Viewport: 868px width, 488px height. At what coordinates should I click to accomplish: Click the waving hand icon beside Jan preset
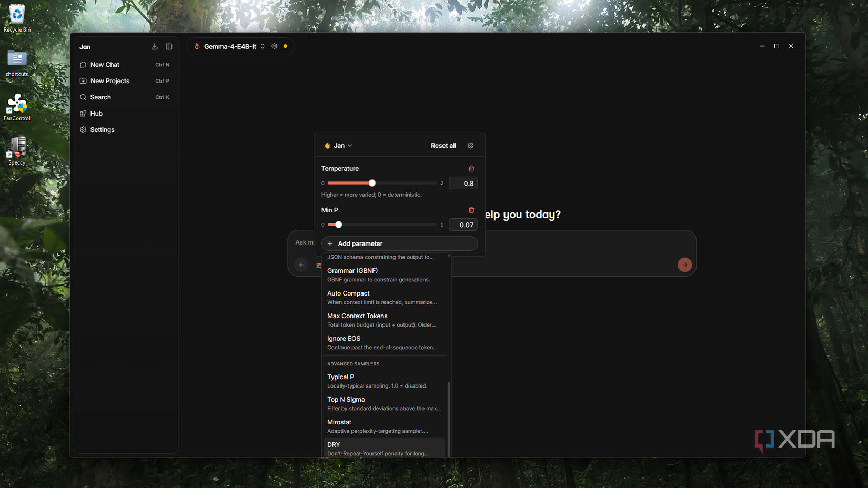327,146
